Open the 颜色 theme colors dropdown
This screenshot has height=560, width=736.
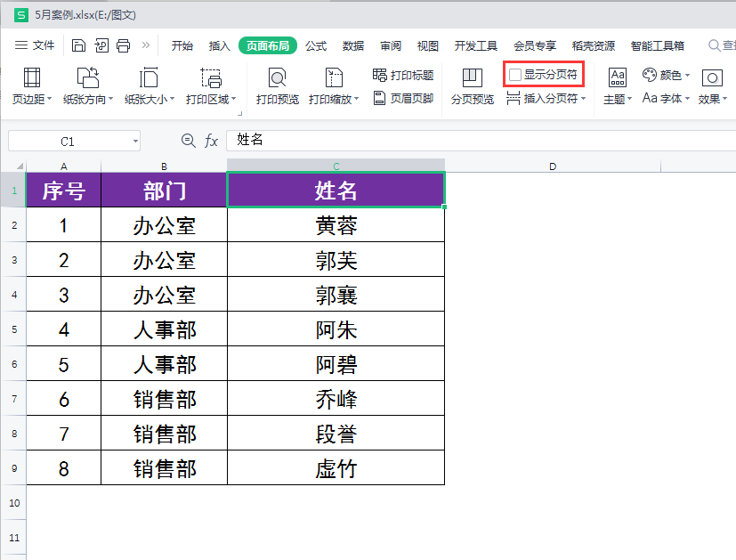(666, 75)
